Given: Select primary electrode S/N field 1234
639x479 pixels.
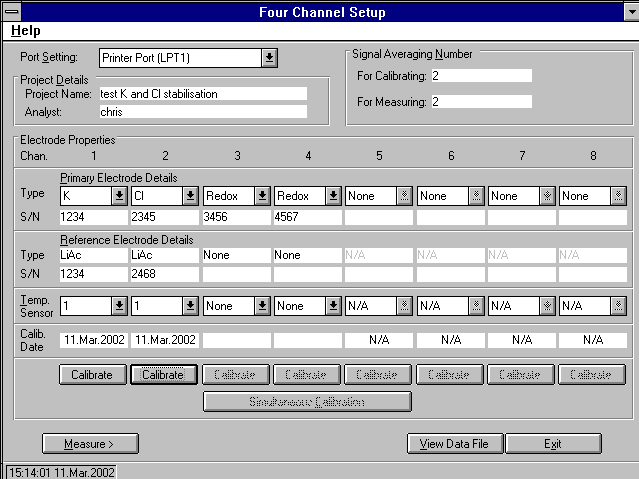Looking at the screenshot, I should click(94, 217).
